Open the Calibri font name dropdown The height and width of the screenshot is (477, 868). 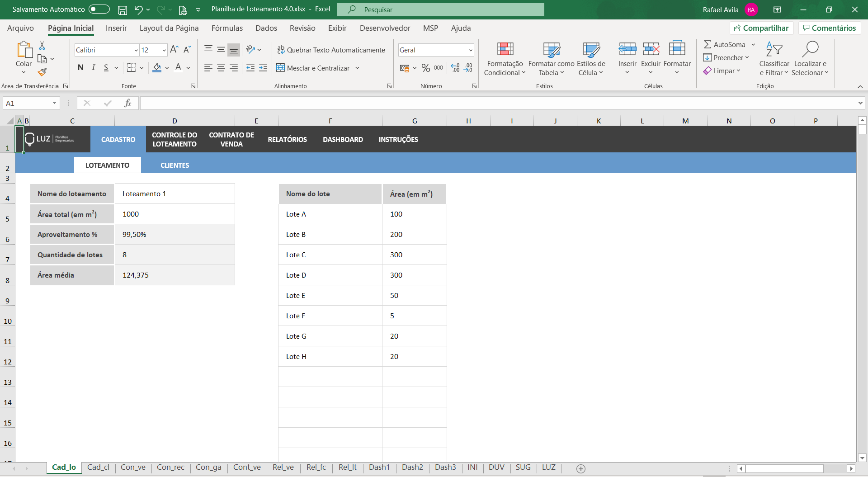coord(136,50)
